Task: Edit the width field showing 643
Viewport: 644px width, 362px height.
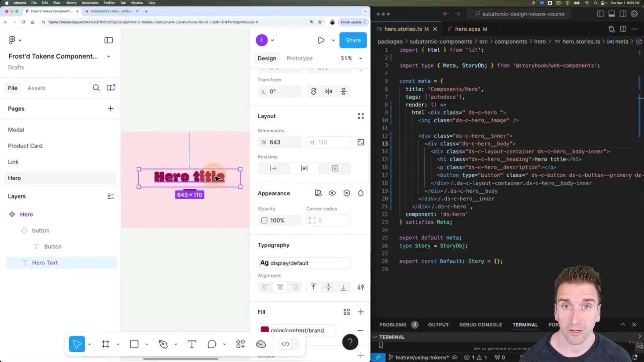Action: [x=280, y=142]
